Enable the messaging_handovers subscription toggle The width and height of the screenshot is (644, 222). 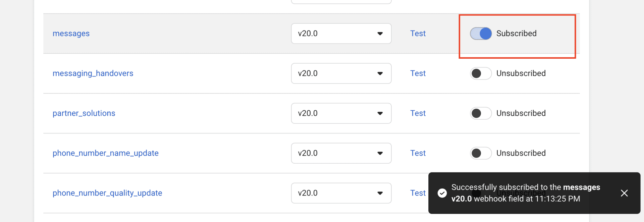pos(481,73)
